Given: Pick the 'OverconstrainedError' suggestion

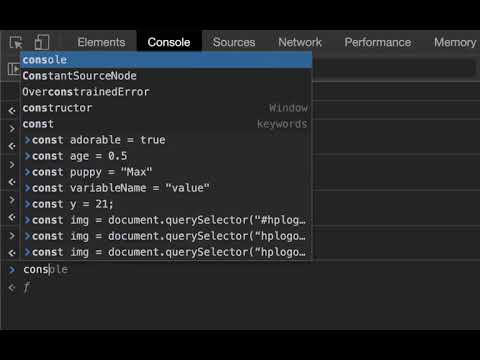Looking at the screenshot, I should coord(166,92).
